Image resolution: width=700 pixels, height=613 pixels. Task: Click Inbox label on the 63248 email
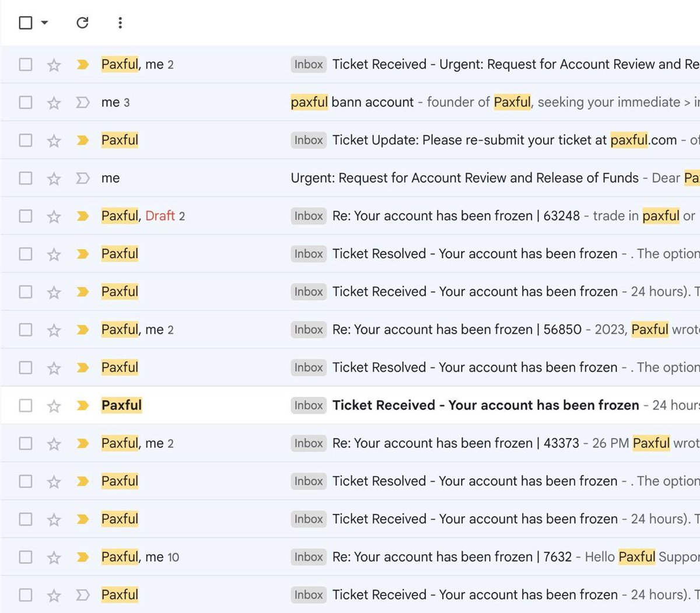tap(309, 216)
